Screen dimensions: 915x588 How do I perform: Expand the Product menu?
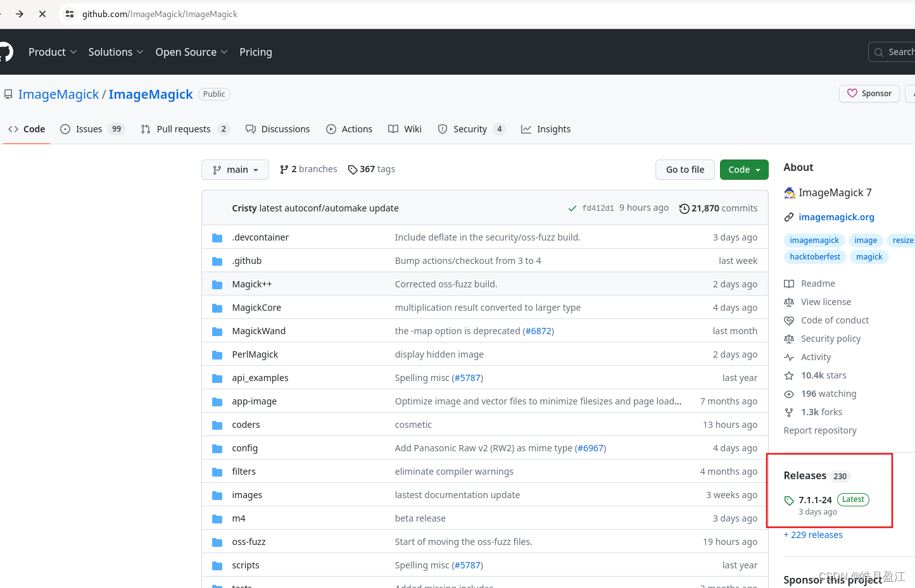[x=53, y=52]
